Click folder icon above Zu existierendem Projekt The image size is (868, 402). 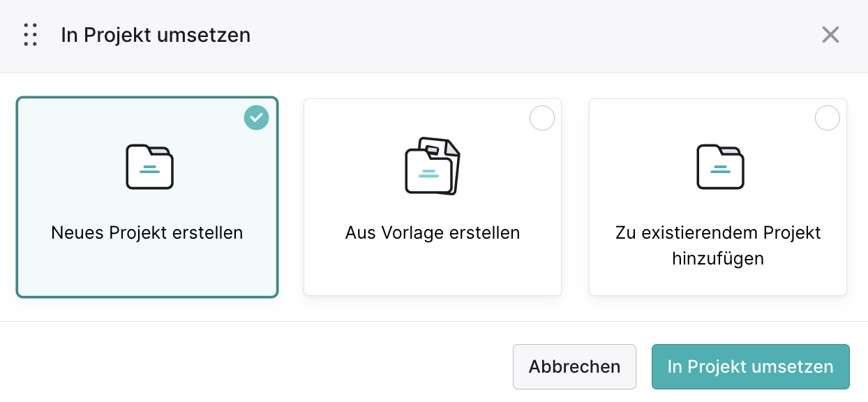(x=721, y=167)
